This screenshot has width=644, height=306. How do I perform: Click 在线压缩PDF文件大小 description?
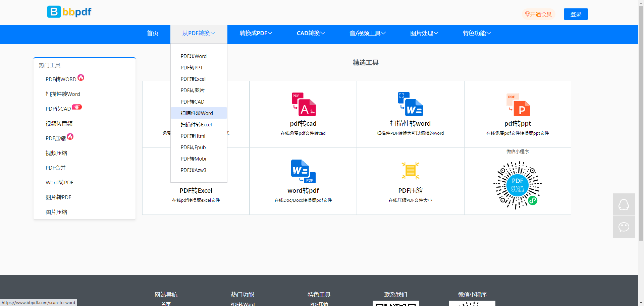410,200
